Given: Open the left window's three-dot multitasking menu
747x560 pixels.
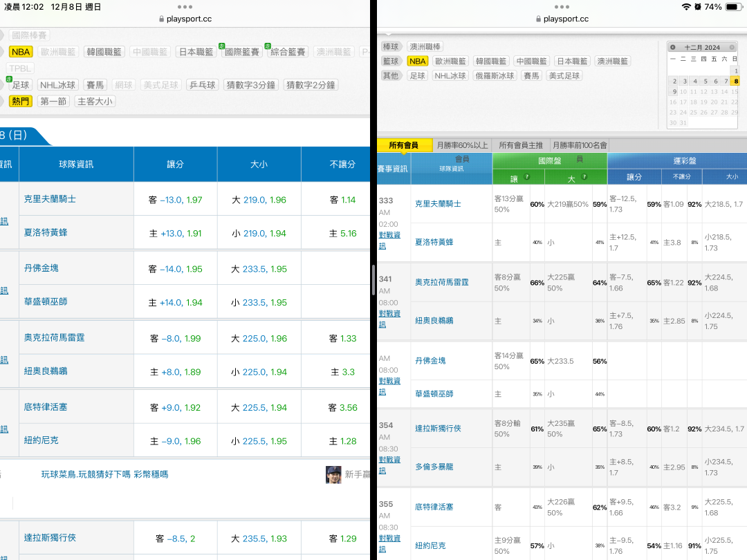Looking at the screenshot, I should tap(185, 7).
